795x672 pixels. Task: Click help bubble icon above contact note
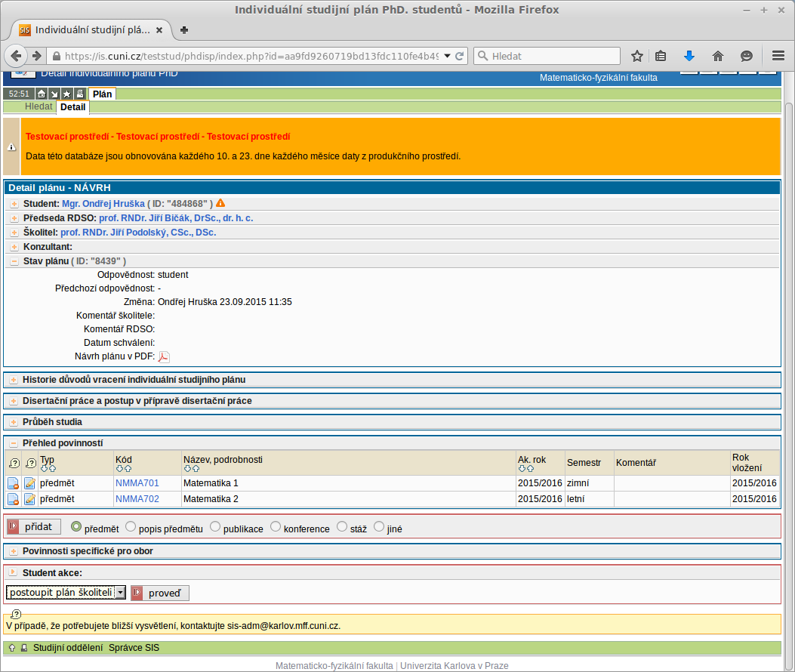pyautogui.click(x=16, y=614)
